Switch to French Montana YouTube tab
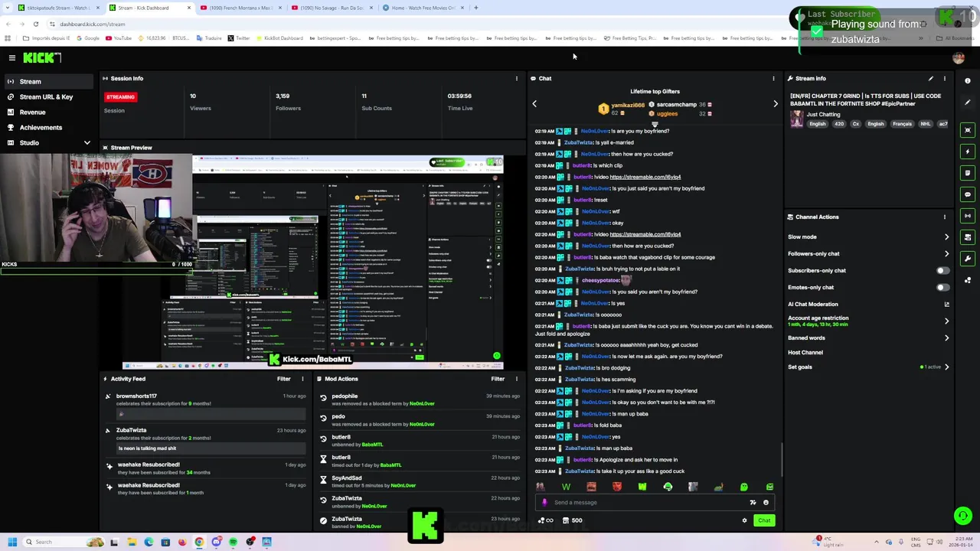Screen dimensions: 980x551 click(x=240, y=8)
